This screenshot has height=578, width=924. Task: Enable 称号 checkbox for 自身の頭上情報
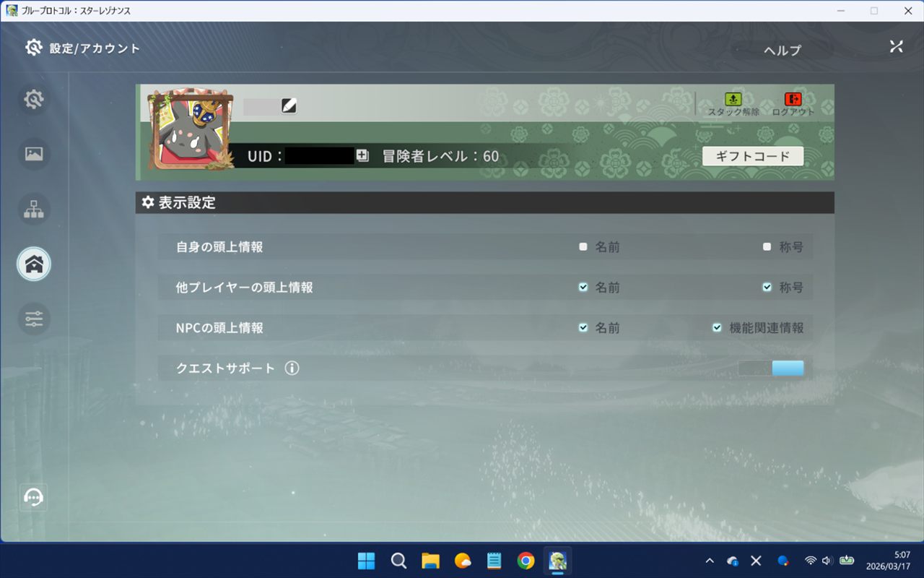pyautogui.click(x=767, y=247)
